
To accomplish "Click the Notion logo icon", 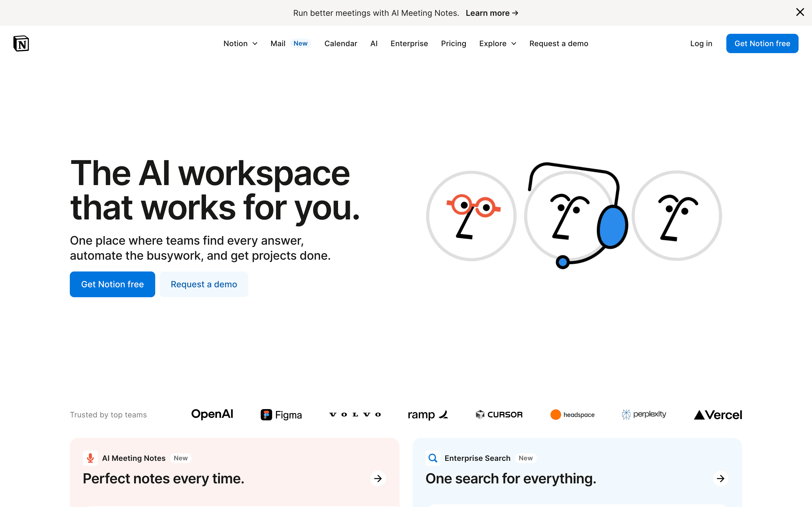I will [x=21, y=43].
